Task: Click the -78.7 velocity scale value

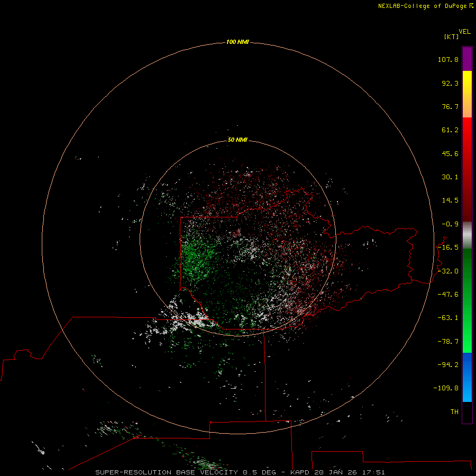Action: tap(448, 342)
